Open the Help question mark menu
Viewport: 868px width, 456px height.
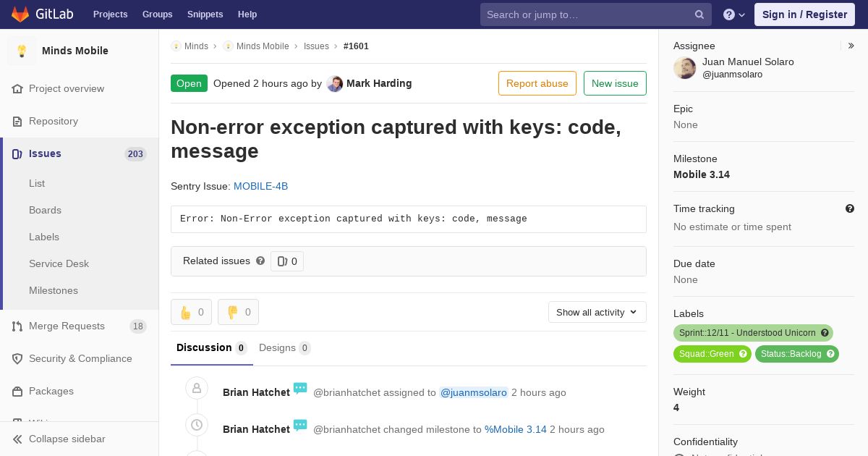point(734,14)
